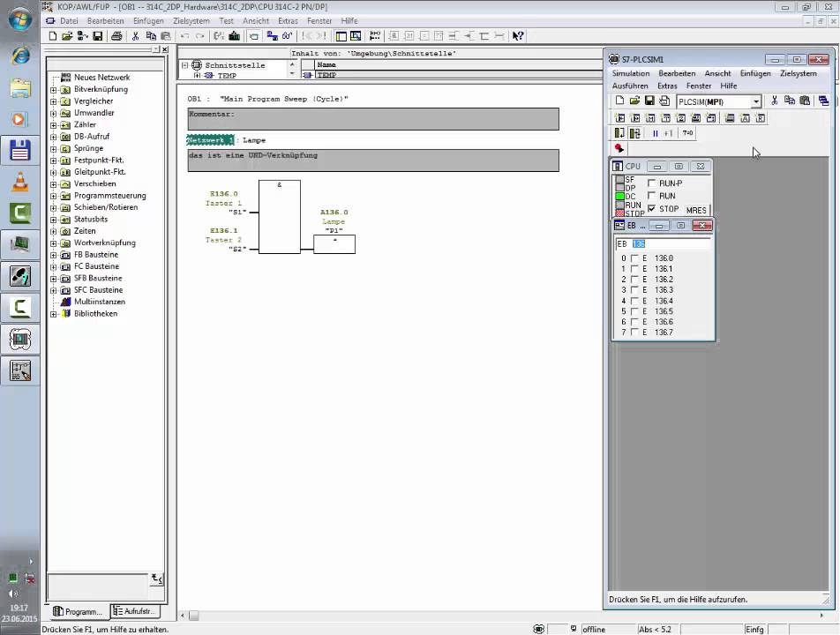
Task: Click Paste icon in S7-PLCSIM toolbar
Action: pyautogui.click(x=805, y=101)
